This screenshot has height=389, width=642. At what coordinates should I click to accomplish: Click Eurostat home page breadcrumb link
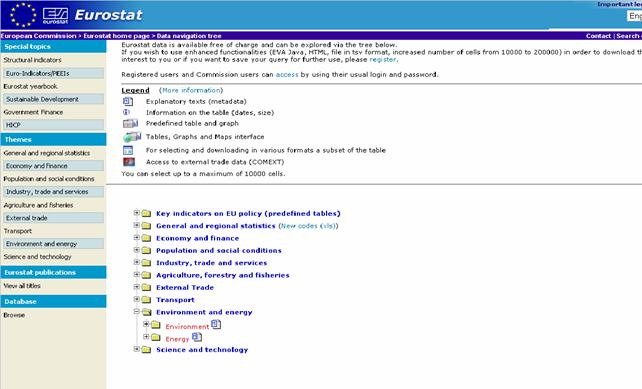pyautogui.click(x=116, y=36)
